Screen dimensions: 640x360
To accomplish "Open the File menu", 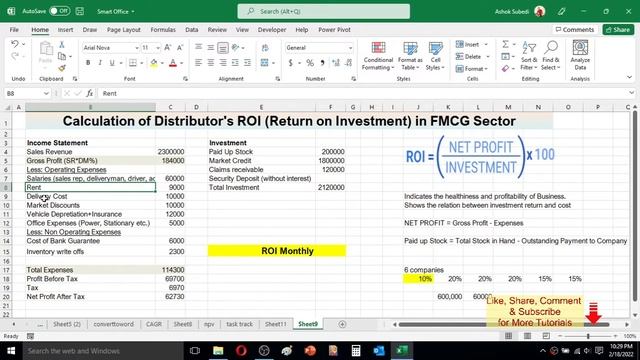I will (14, 30).
